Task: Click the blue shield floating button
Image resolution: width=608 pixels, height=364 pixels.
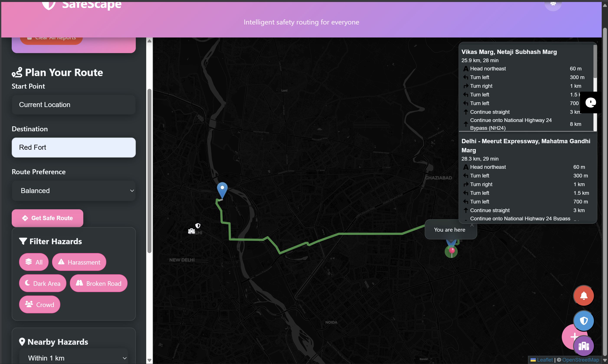Action: click(583, 321)
